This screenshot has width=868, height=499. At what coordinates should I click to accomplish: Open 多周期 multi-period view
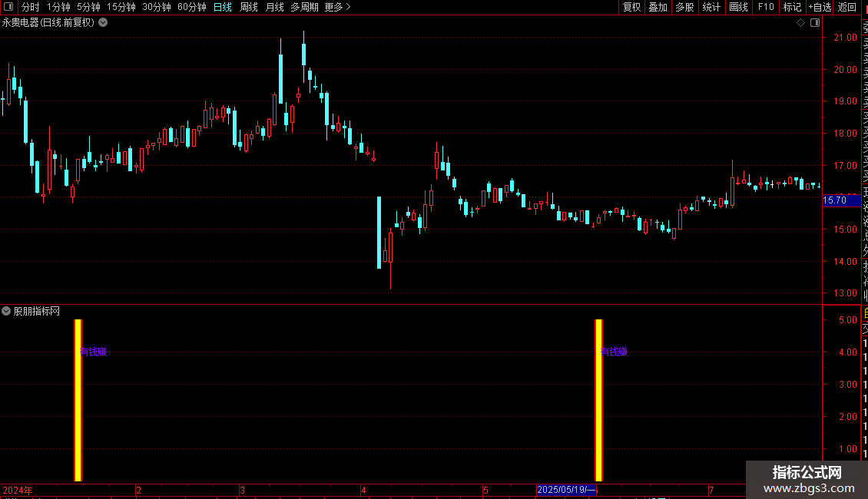click(x=304, y=7)
